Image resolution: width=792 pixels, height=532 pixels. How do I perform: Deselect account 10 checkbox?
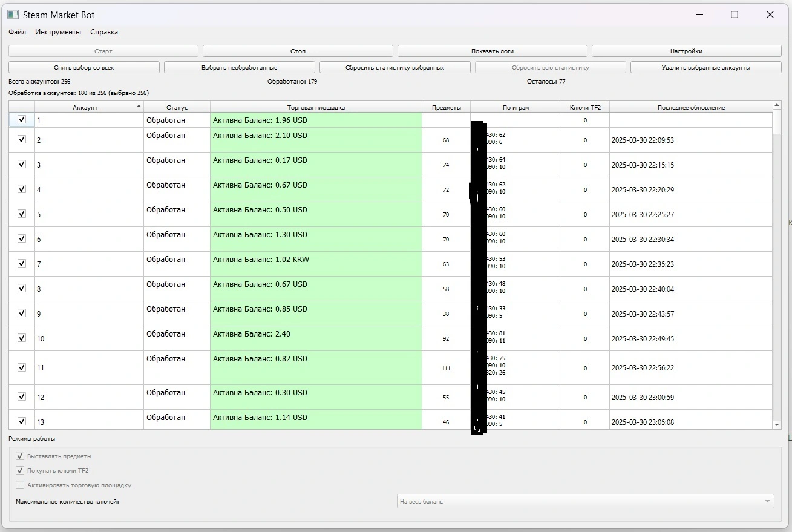coord(22,338)
